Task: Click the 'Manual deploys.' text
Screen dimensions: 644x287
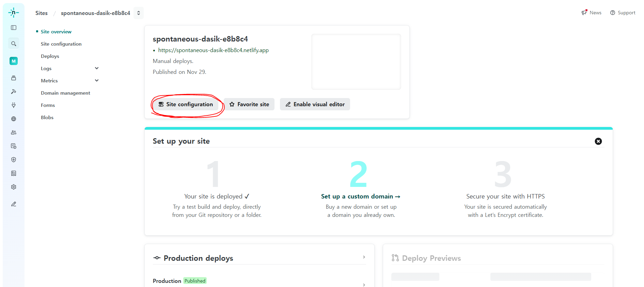Action: click(x=173, y=61)
